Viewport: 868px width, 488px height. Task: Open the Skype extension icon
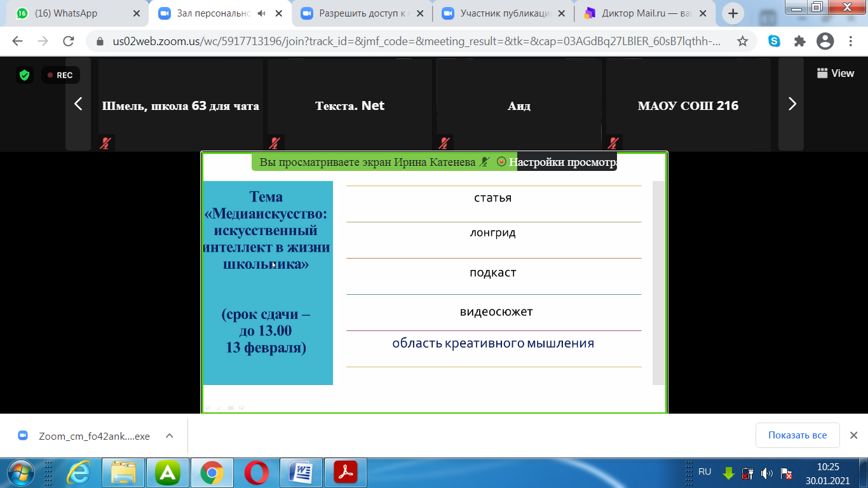pos(774,41)
